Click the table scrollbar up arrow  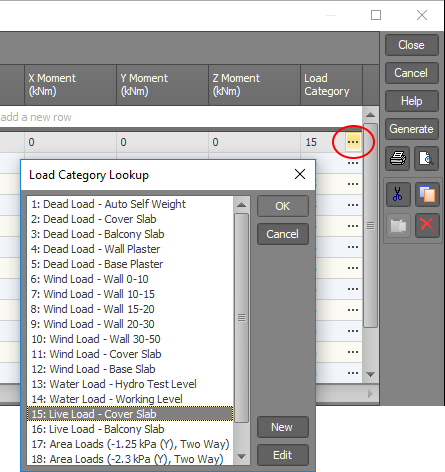tap(370, 115)
